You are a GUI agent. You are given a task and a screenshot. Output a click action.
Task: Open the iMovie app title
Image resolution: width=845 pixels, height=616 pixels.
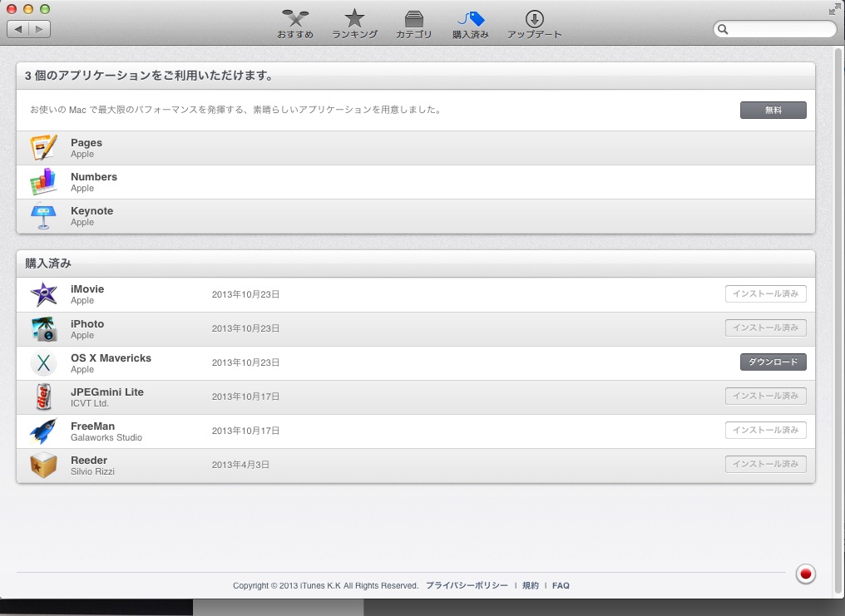tap(87, 289)
